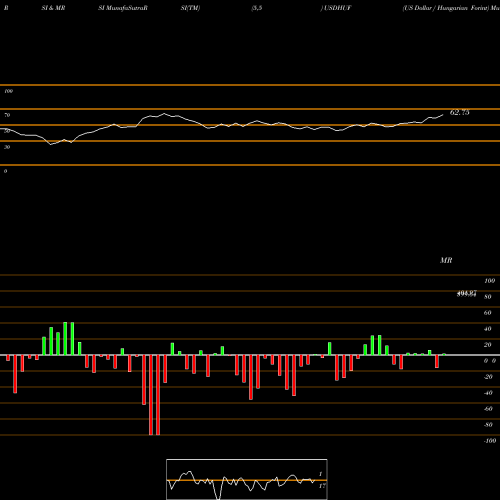This screenshot has width=500, height=500.
Task: Open the mini line chart thumbnail at bottom
Action: 247,479
